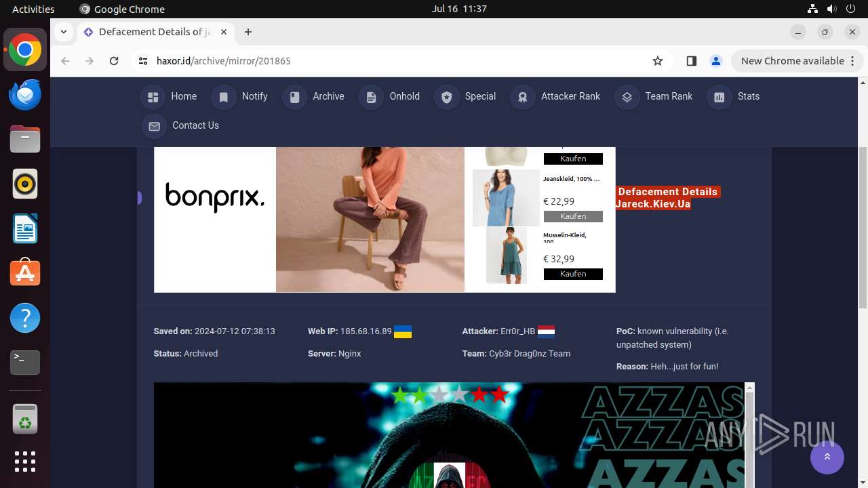Viewport: 868px width, 488px height.
Task: Toggle Chrome side panel icon
Action: [692, 61]
